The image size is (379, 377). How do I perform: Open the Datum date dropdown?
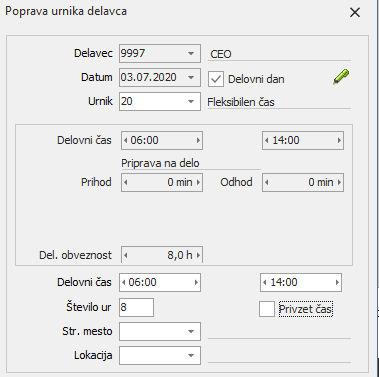(x=191, y=77)
